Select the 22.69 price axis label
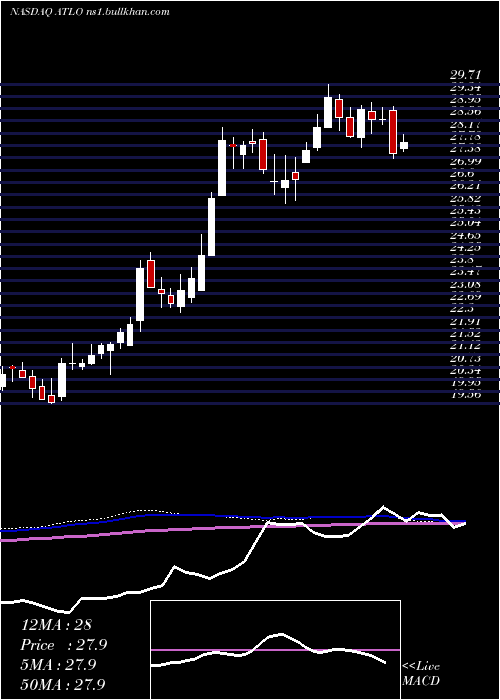 tap(465, 296)
